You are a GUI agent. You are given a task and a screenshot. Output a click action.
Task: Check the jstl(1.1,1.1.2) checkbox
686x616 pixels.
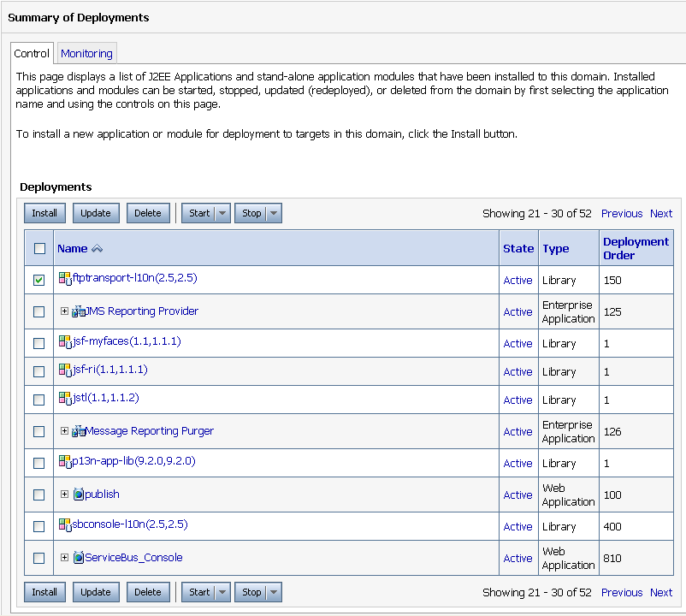point(39,400)
